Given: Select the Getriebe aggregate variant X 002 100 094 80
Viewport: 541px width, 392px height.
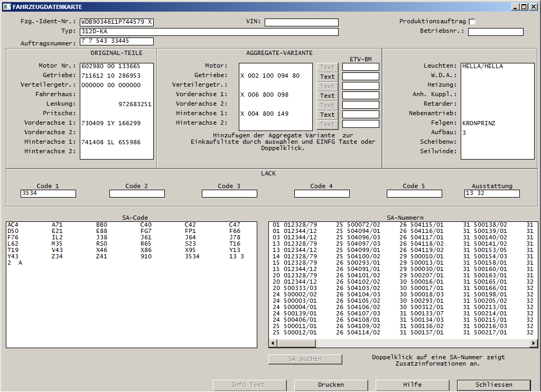Looking at the screenshot, I should pos(270,76).
